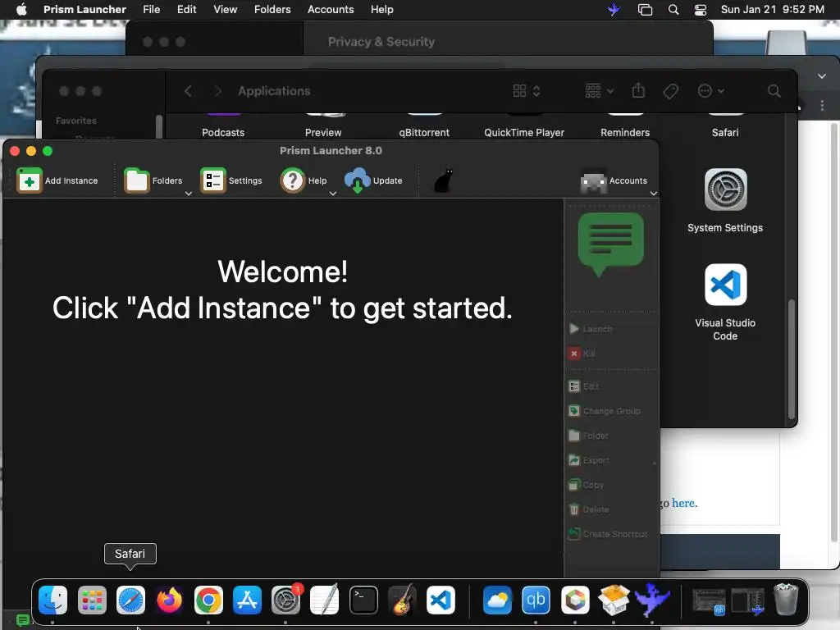The height and width of the screenshot is (630, 840).
Task: Click the Kill button in sidebar
Action: point(582,354)
